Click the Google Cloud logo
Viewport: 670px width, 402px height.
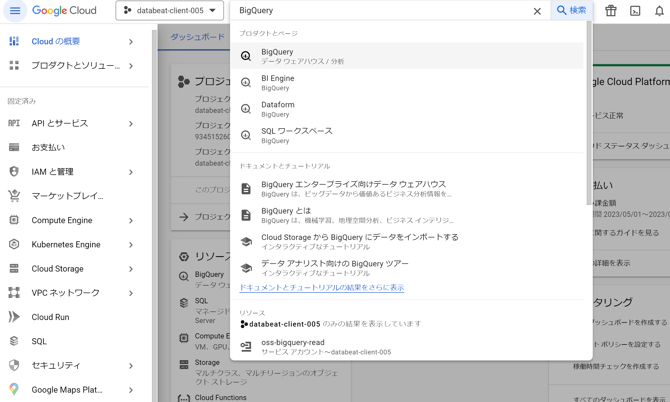pyautogui.click(x=64, y=11)
